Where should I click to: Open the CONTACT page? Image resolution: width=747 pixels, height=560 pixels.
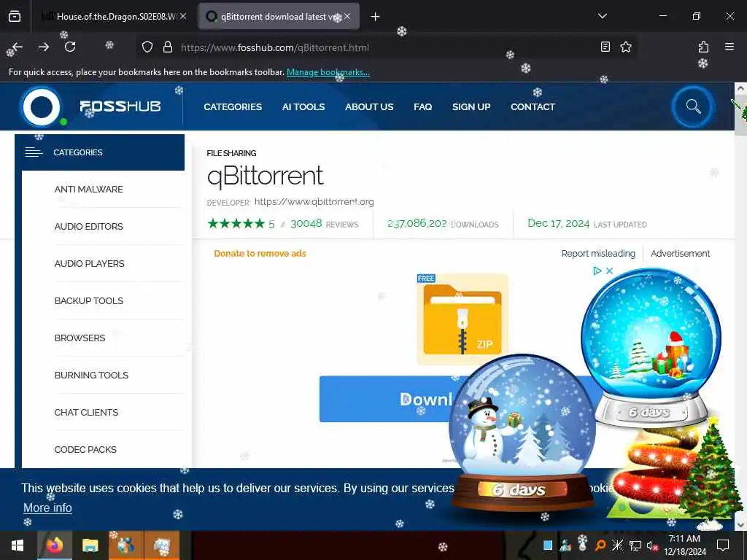533,106
